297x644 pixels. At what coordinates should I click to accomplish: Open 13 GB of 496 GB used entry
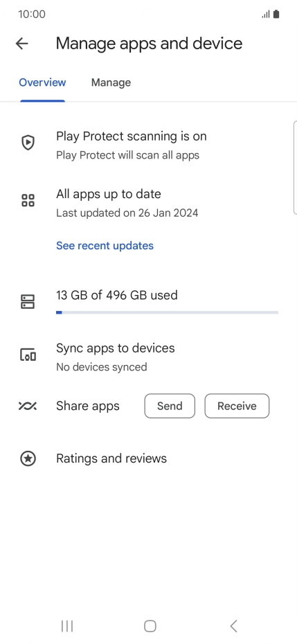[x=148, y=303]
